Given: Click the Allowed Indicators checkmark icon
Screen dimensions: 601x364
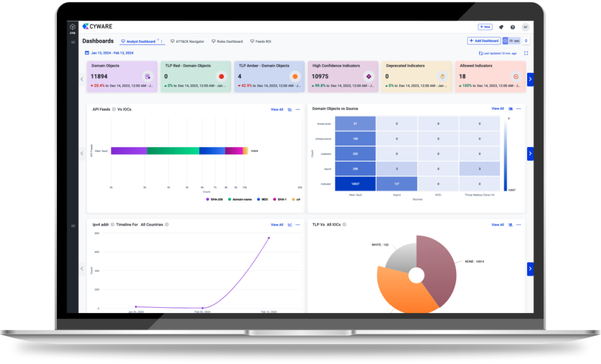Looking at the screenshot, I should (516, 77).
